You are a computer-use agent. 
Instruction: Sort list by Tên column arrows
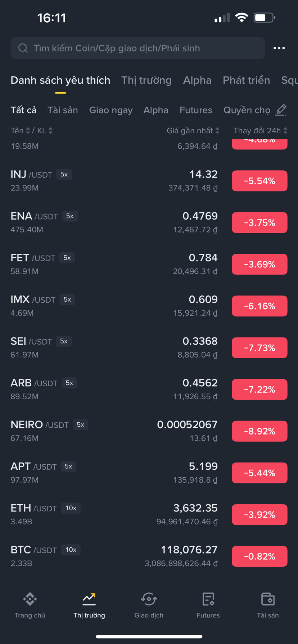point(28,131)
